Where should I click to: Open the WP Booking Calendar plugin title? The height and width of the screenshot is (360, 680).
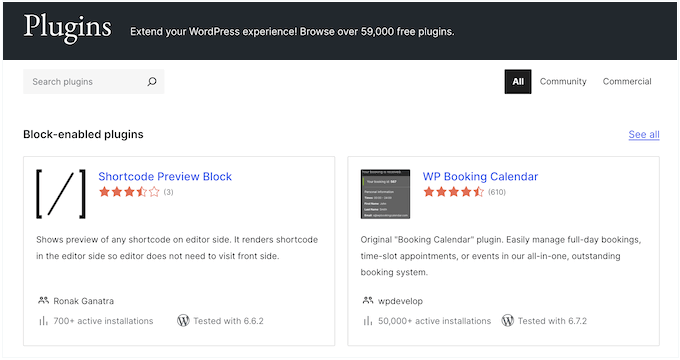pos(481,177)
